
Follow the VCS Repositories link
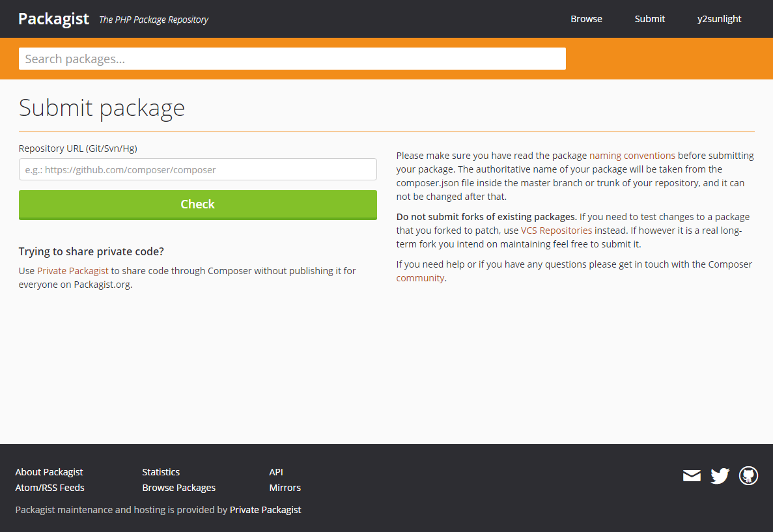(556, 231)
